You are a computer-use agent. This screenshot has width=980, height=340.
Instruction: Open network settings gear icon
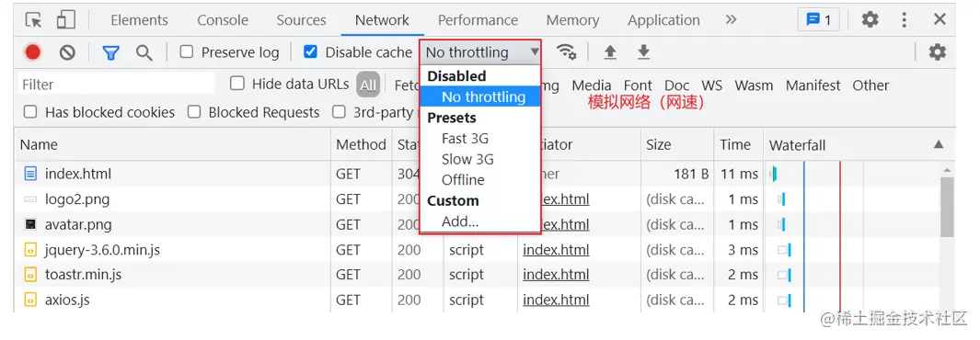pyautogui.click(x=937, y=51)
